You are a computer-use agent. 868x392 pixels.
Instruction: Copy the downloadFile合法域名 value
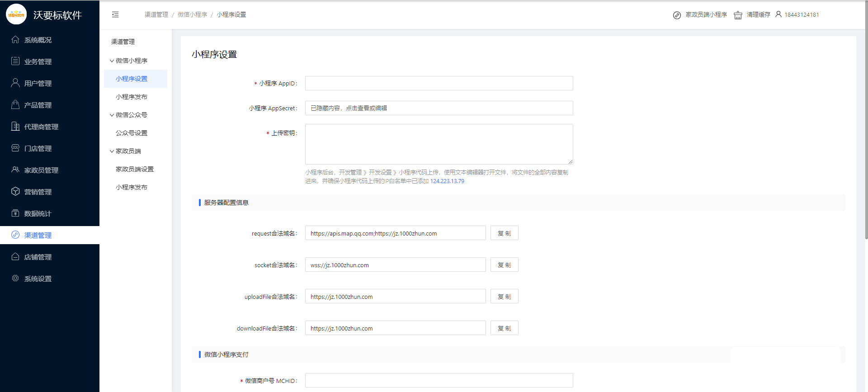(x=505, y=328)
